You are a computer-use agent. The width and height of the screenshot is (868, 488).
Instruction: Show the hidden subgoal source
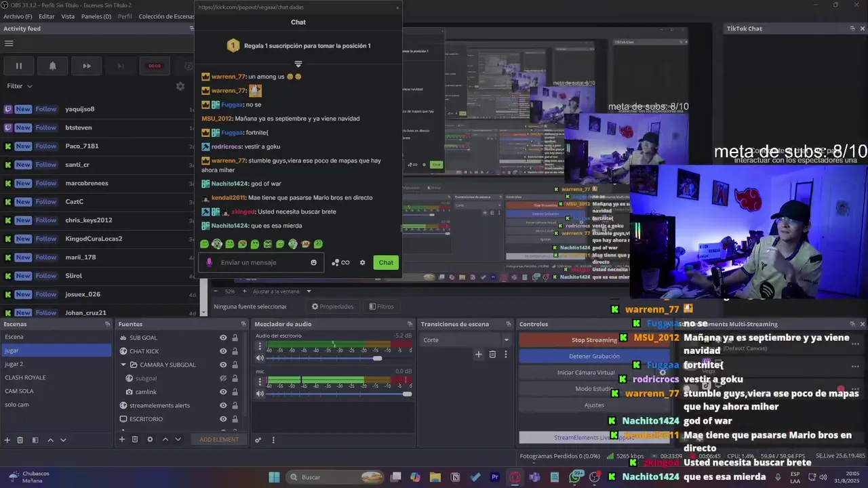pos(223,378)
